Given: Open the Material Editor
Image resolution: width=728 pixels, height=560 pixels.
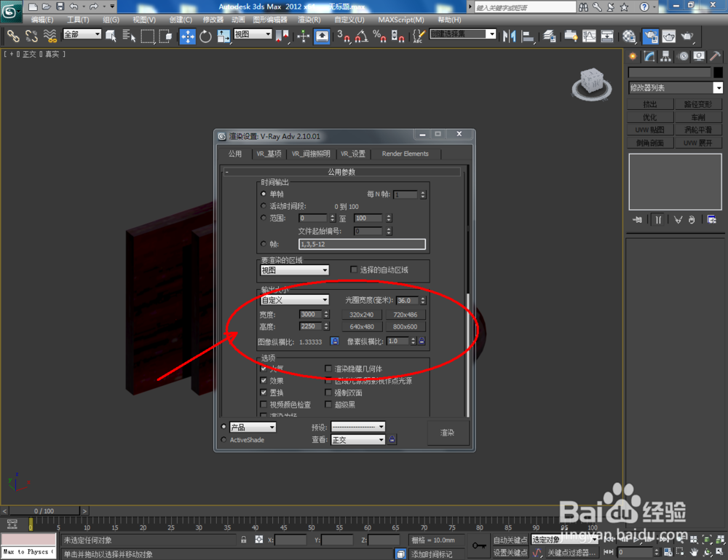Looking at the screenshot, I should [629, 36].
